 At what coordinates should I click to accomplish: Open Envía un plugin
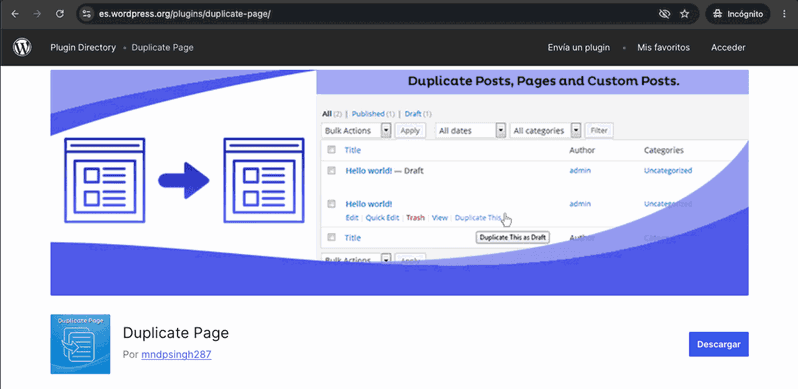(579, 47)
